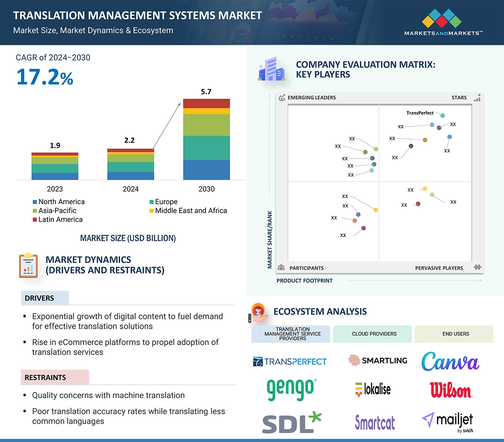Open the mailjet by sinch logo
The image size is (504, 442).
[x=448, y=421]
